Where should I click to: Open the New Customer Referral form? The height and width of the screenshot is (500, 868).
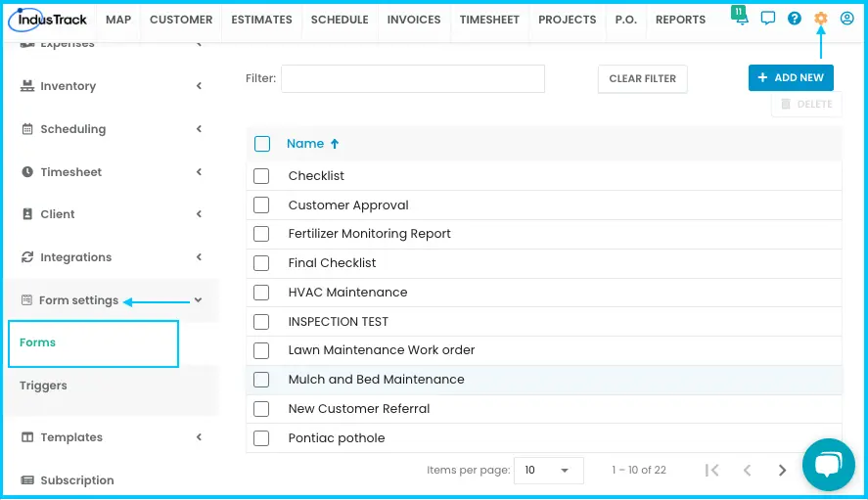tap(359, 409)
